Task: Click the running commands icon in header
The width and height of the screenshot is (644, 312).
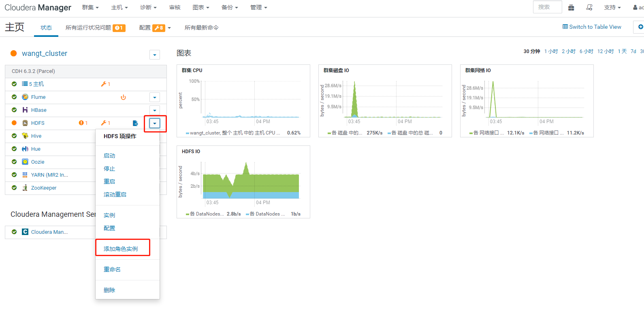Action: coord(589,7)
